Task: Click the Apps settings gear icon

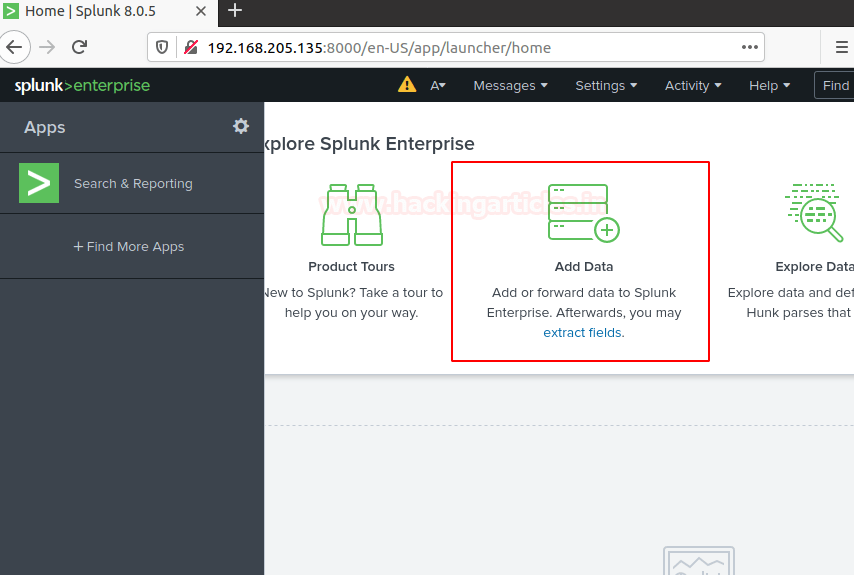Action: pyautogui.click(x=241, y=126)
